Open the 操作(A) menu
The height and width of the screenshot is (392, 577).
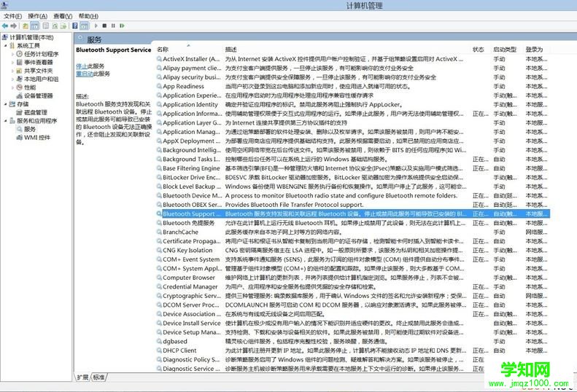point(38,16)
